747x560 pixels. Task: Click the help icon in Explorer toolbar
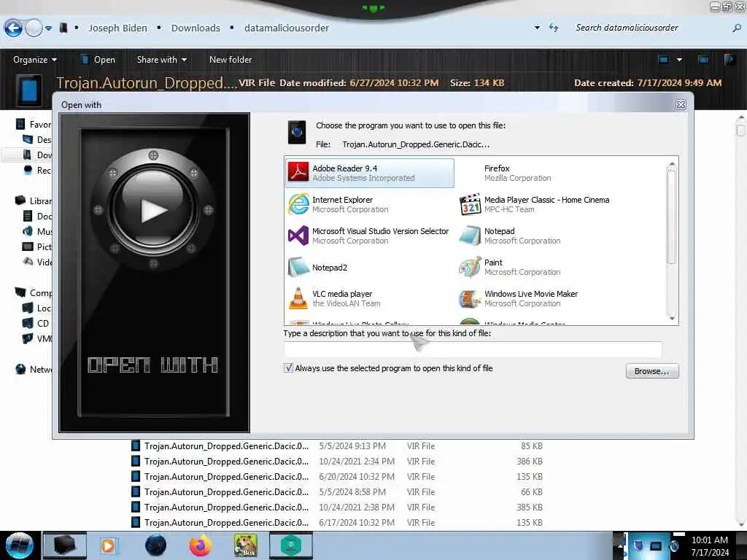click(729, 60)
